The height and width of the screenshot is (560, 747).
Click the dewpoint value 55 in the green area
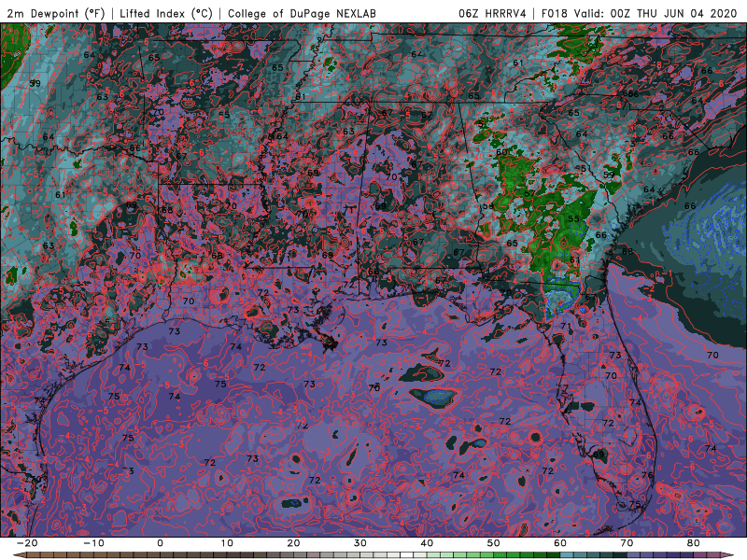(x=573, y=218)
